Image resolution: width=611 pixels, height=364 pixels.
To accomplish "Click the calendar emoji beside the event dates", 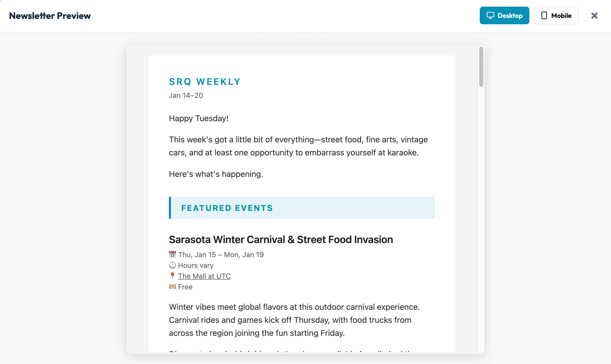I will point(172,254).
